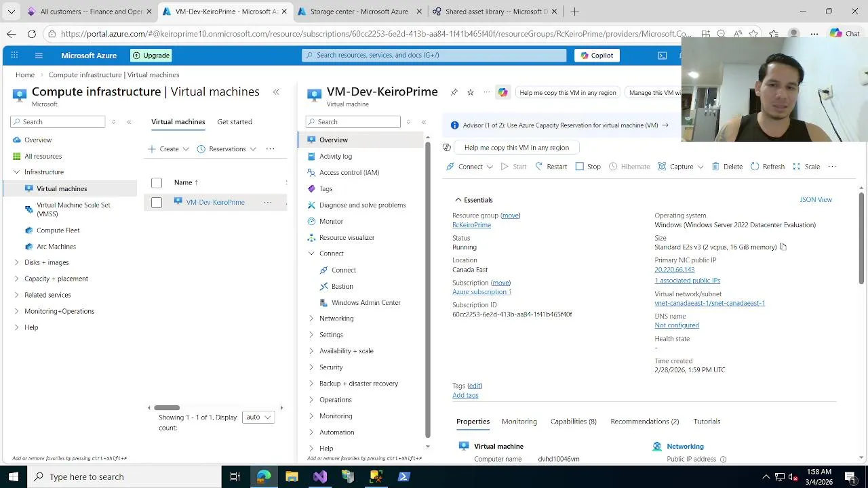
Task: Open the Azure subscription 1 link
Action: coord(482,292)
